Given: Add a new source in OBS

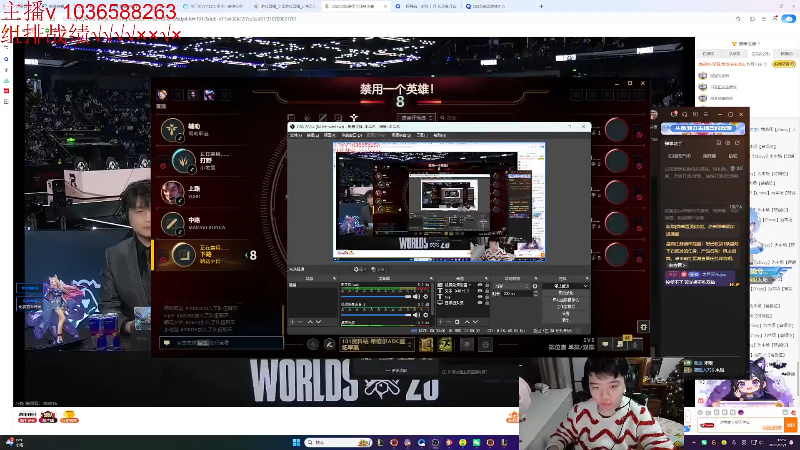Looking at the screenshot, I should coord(440,322).
